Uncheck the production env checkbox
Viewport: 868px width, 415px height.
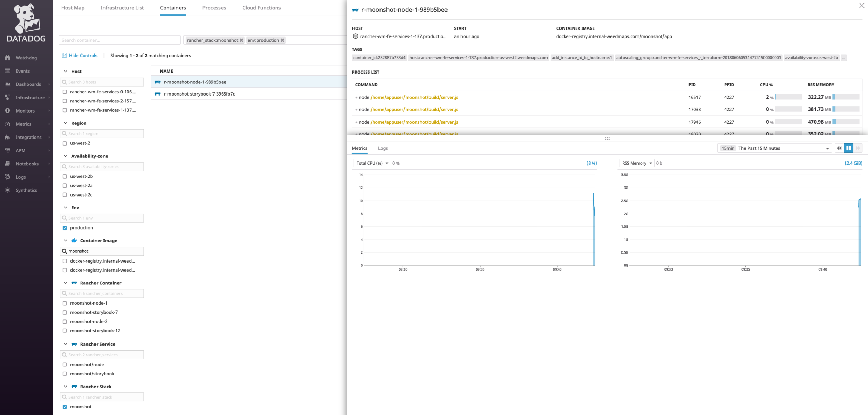pos(65,228)
